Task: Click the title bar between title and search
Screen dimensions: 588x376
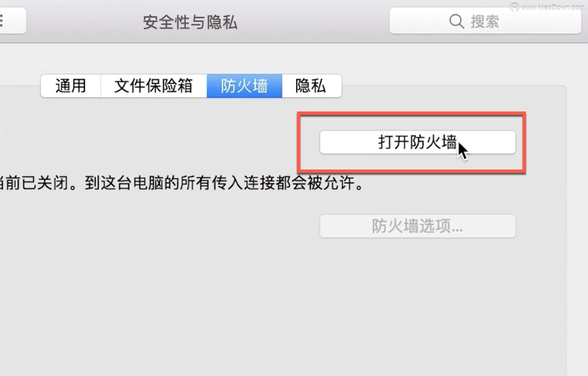Action: pos(313,21)
